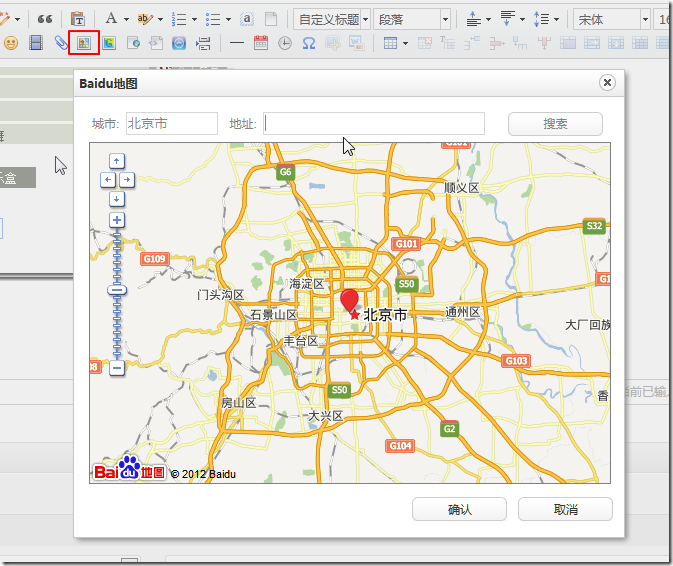673x566 pixels.
Task: Cancel the dialog with 取消 button
Action: pos(565,509)
